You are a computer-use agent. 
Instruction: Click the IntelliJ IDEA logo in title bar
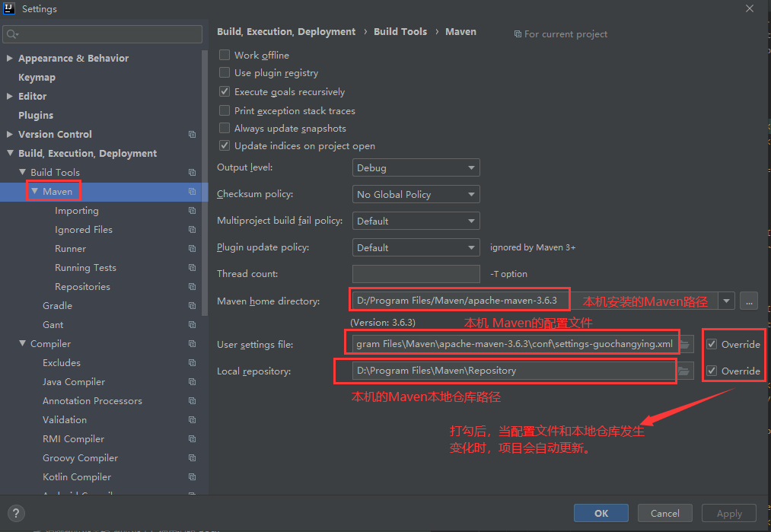tap(8, 8)
